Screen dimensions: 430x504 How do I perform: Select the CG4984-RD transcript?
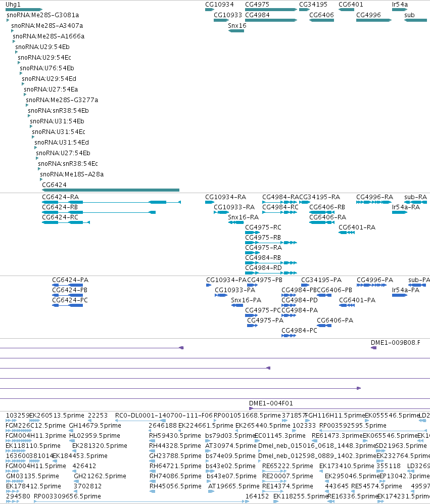click(x=271, y=273)
